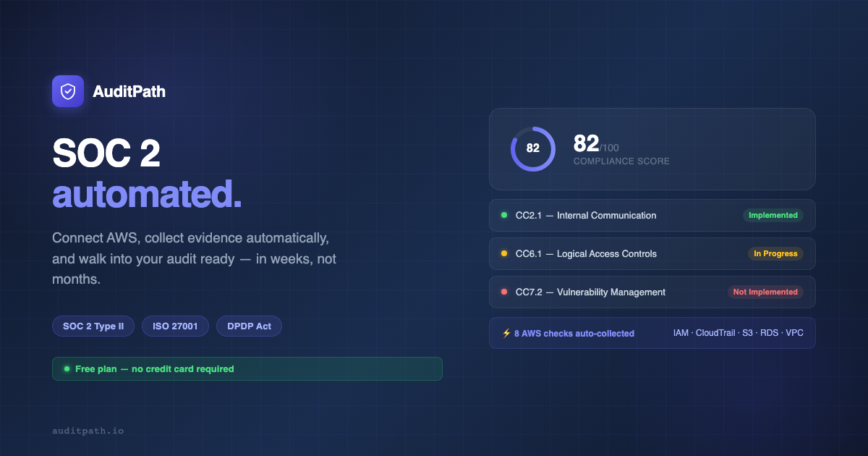The image size is (868, 456).
Task: Click the AuditPath shield logo
Action: (x=67, y=91)
